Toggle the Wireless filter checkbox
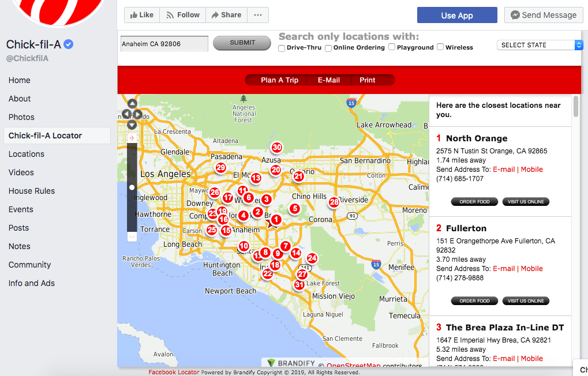The height and width of the screenshot is (376, 588). (440, 47)
